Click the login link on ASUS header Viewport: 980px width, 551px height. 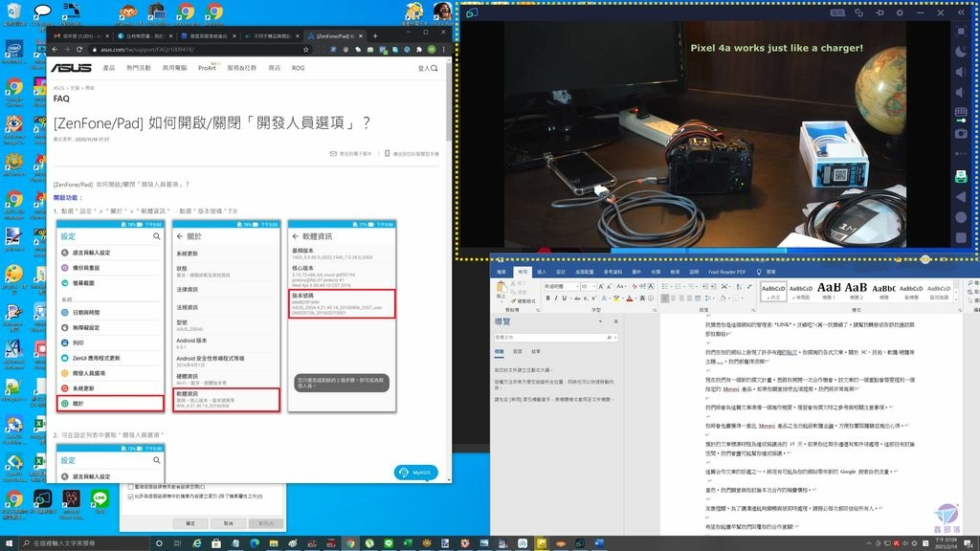(424, 68)
